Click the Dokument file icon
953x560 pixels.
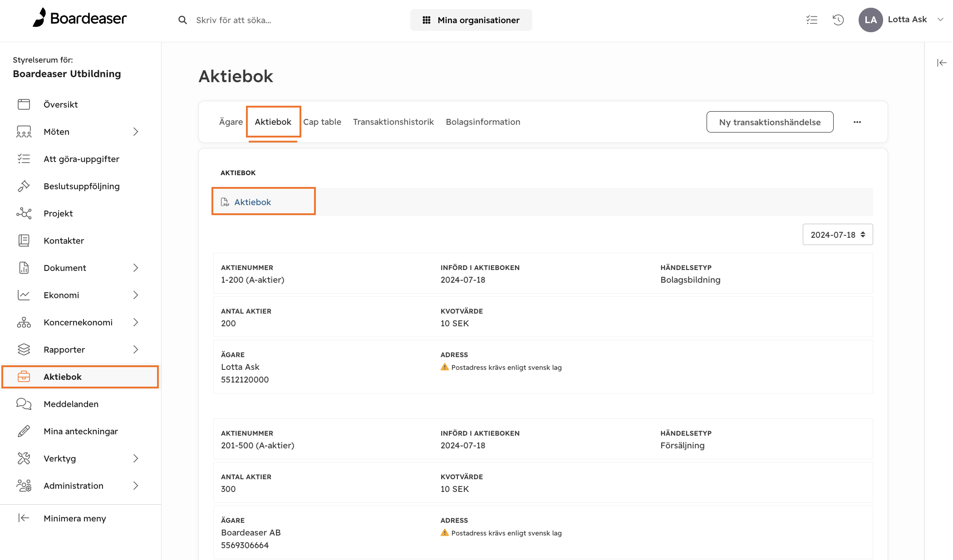click(x=24, y=268)
